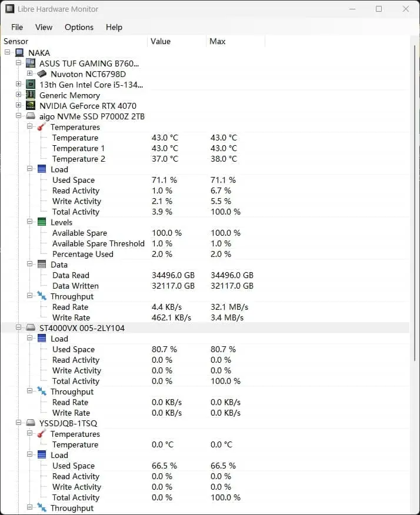Click the 38.0 °C max temperature
This screenshot has height=515, width=420.
coord(224,159)
